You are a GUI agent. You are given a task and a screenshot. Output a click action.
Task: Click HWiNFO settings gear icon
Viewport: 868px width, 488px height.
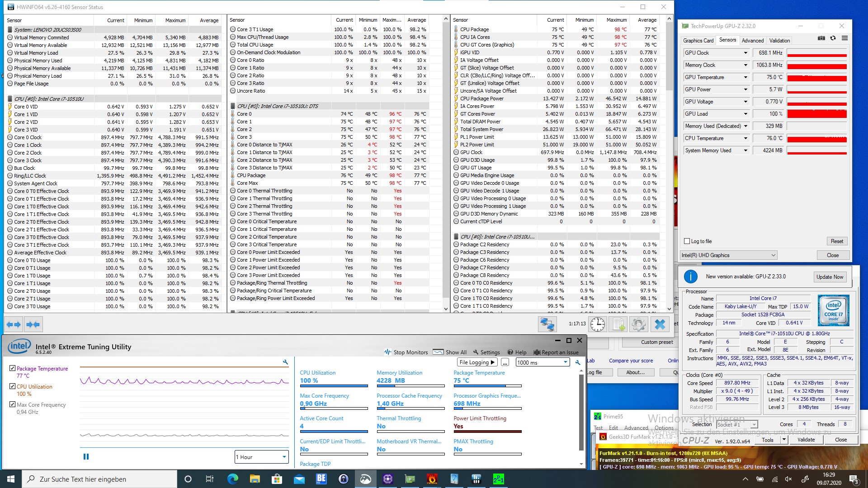[639, 324]
